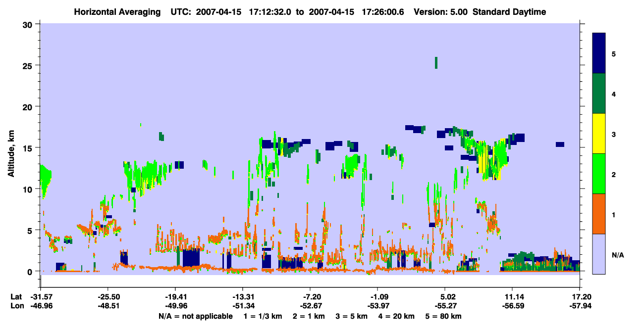Click the 'Lat' row label

[x=16, y=297]
